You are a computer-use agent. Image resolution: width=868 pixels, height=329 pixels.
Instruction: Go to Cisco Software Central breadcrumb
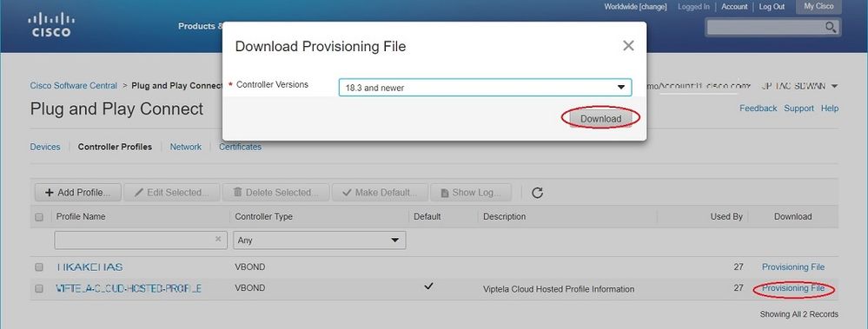click(x=74, y=86)
